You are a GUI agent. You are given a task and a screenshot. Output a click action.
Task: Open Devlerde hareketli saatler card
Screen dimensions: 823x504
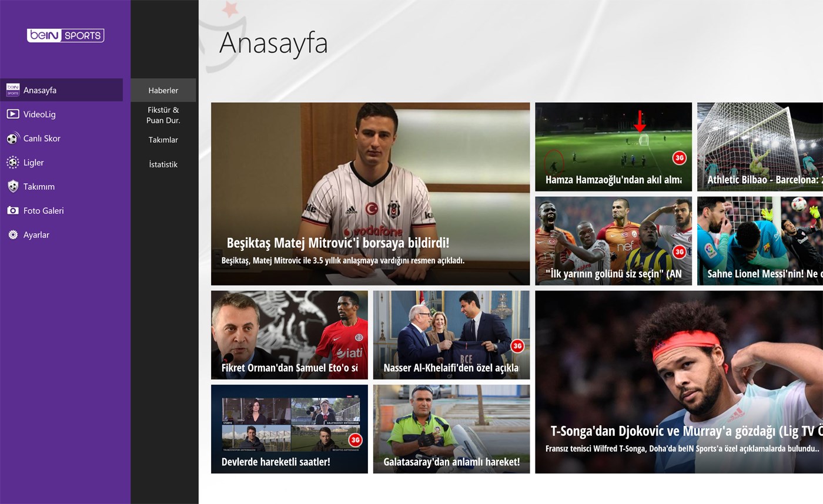click(289, 429)
